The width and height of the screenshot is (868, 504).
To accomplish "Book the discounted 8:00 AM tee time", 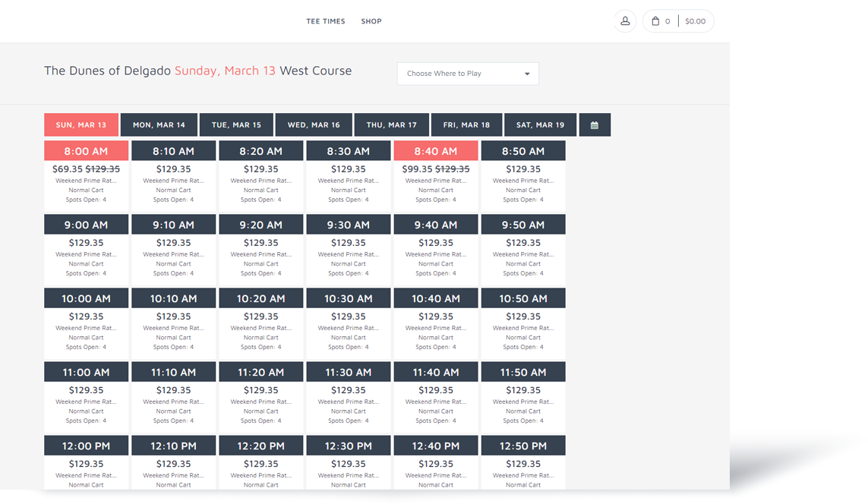I will point(87,151).
